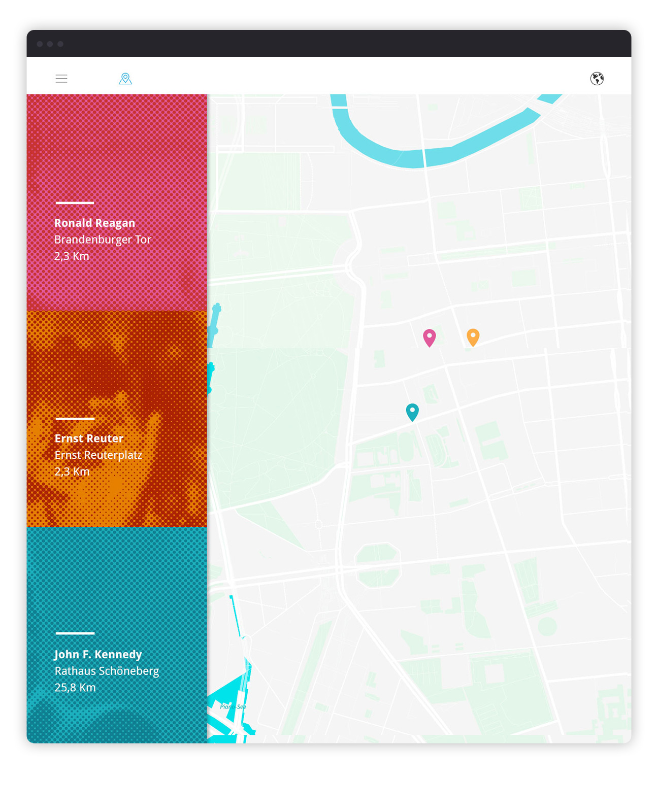The height and width of the screenshot is (812, 658).
Task: Click the Piano-See map label
Action: point(233,706)
